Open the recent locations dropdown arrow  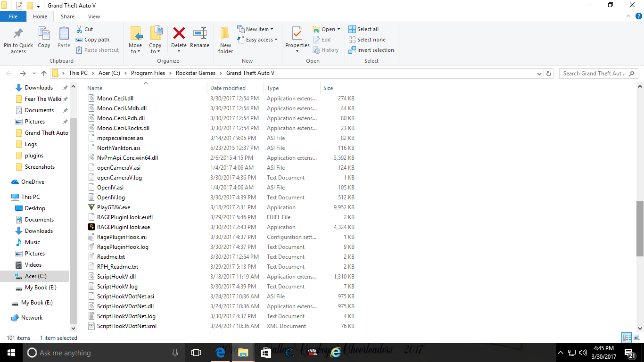pos(34,74)
